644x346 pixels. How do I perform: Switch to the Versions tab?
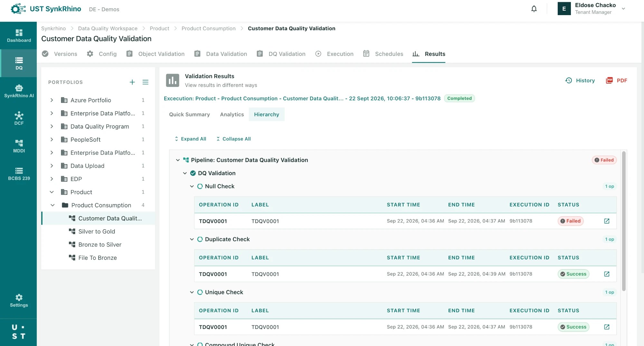60,54
